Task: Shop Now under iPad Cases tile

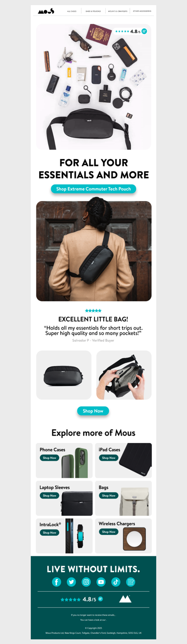Action: 108,458
